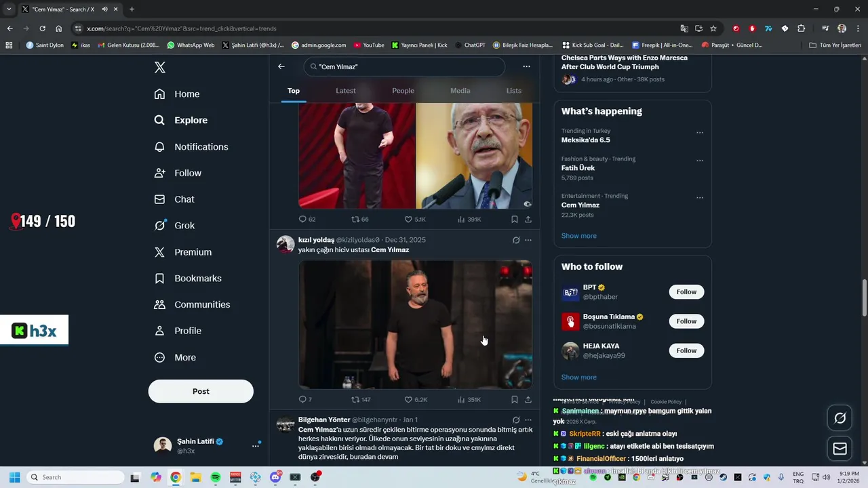Switch to the Lists tab

[x=514, y=91]
